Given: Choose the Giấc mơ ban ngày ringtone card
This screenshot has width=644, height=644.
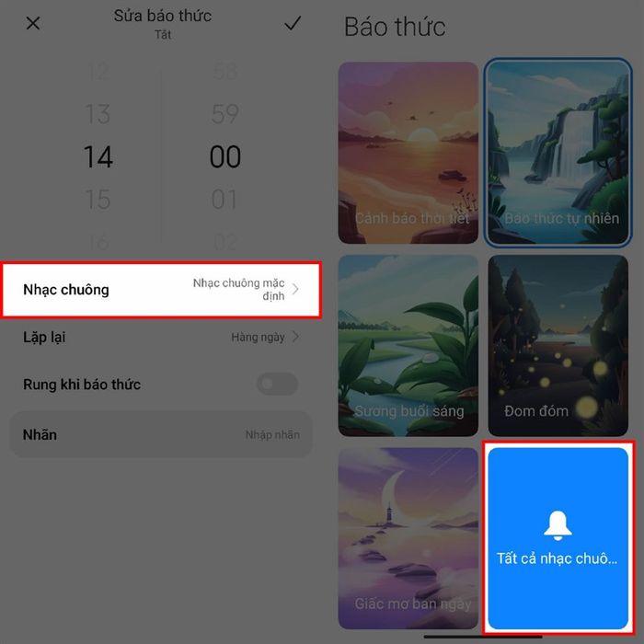Looking at the screenshot, I should 408,538.
